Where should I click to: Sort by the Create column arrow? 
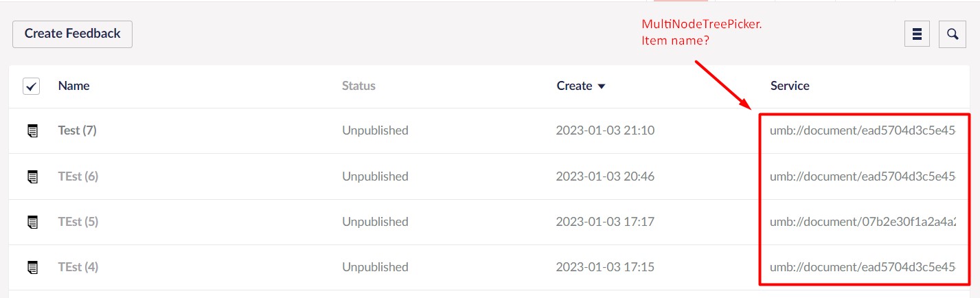pos(602,87)
